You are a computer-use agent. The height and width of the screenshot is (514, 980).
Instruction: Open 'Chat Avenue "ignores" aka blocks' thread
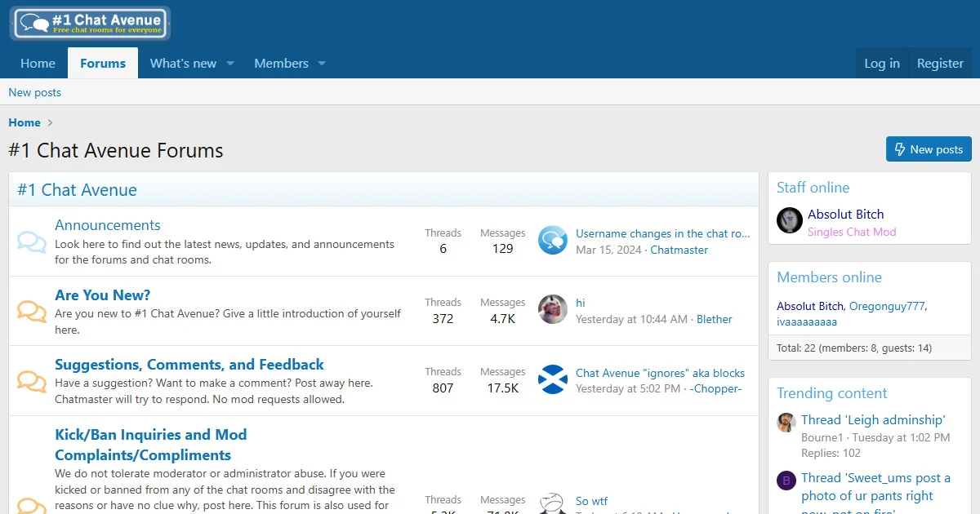(x=660, y=373)
